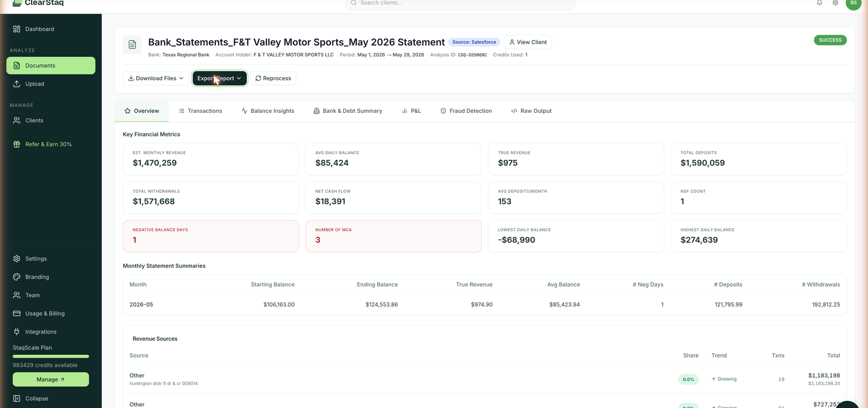Open the Download Files dropdown
This screenshot has width=868, height=408.
point(156,79)
